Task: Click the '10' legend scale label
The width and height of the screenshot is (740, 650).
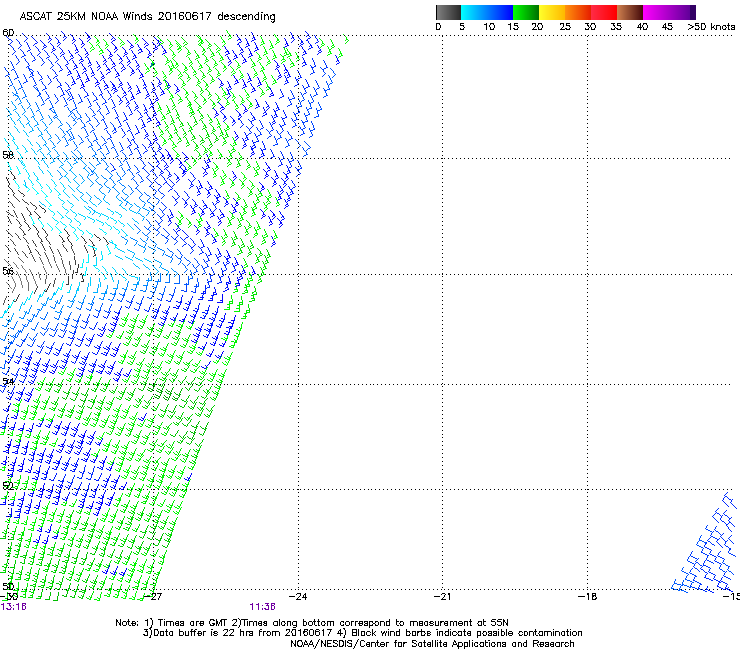Action: pyautogui.click(x=489, y=27)
